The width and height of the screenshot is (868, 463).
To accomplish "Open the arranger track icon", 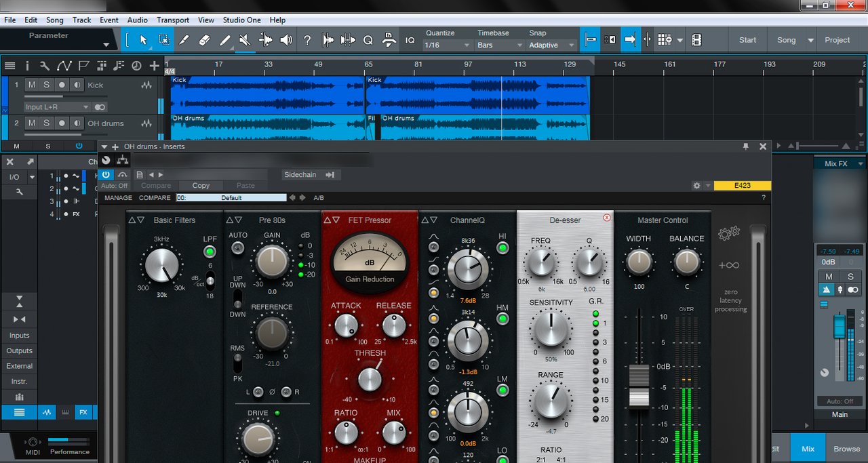I will [101, 66].
